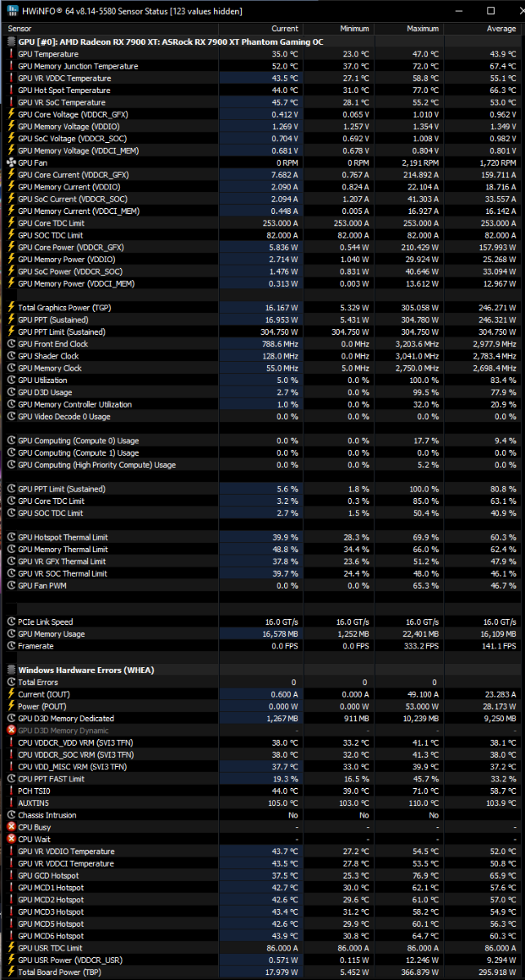Click the clock icon of GPU Front End Clock
Image resolution: width=525 pixels, height=980 pixels.
tap(11, 344)
